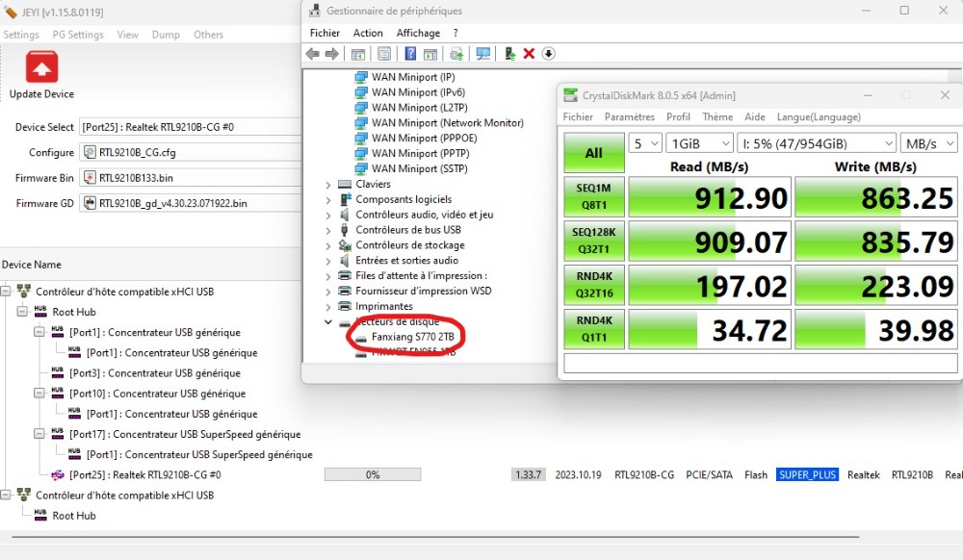Open the Affichage menu in Device Manager
The width and height of the screenshot is (963, 560).
[x=418, y=33]
